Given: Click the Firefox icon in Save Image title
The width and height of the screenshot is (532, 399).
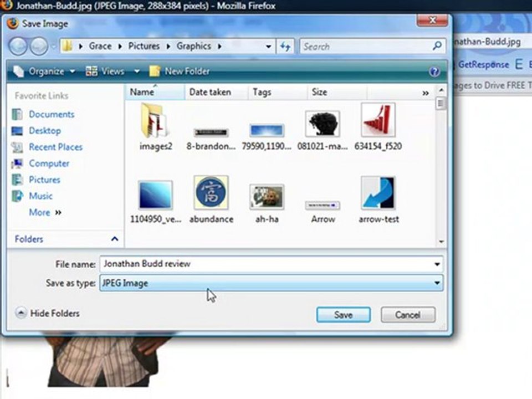Looking at the screenshot, I should point(13,24).
